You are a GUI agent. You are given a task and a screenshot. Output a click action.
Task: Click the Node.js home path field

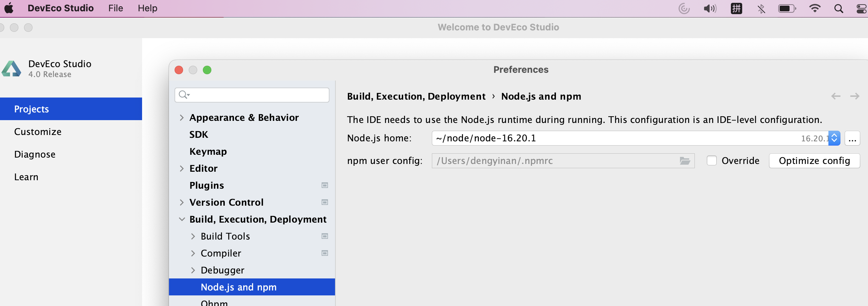pyautogui.click(x=630, y=138)
